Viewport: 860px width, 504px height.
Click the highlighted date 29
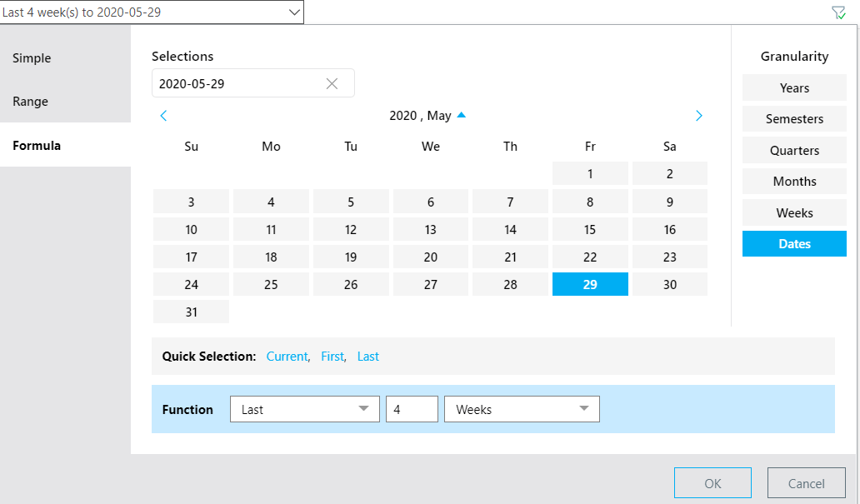tap(590, 284)
